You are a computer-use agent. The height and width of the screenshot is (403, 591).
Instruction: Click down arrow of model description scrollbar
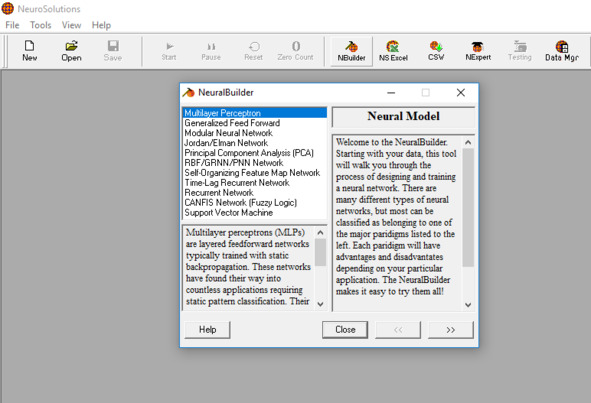pyautogui.click(x=320, y=304)
